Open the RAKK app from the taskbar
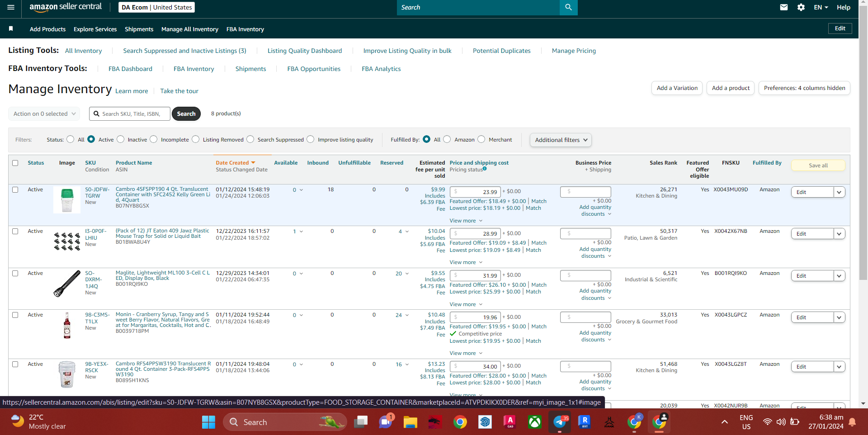 (x=609, y=422)
